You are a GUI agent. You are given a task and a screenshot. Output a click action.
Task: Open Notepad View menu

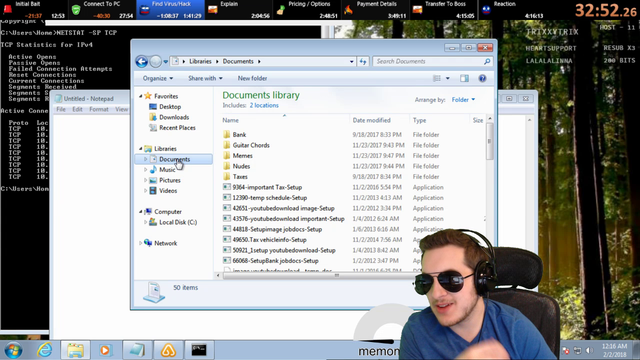click(121, 109)
